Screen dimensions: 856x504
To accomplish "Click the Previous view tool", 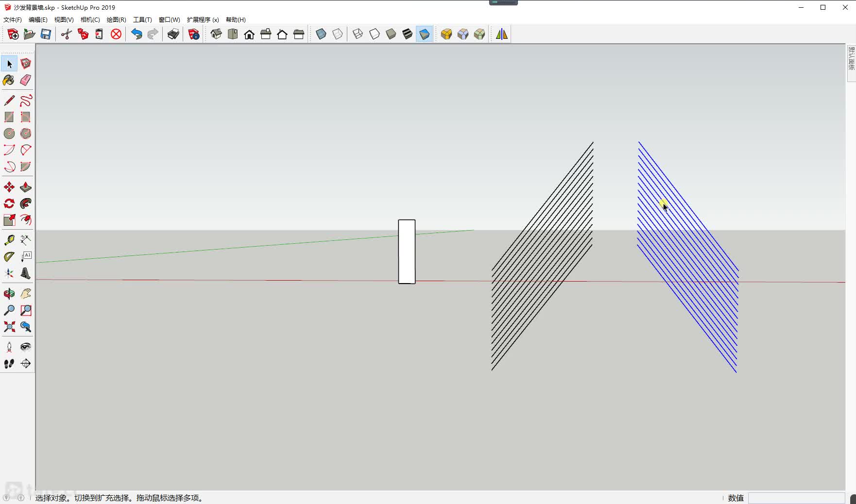I will pyautogui.click(x=26, y=327).
